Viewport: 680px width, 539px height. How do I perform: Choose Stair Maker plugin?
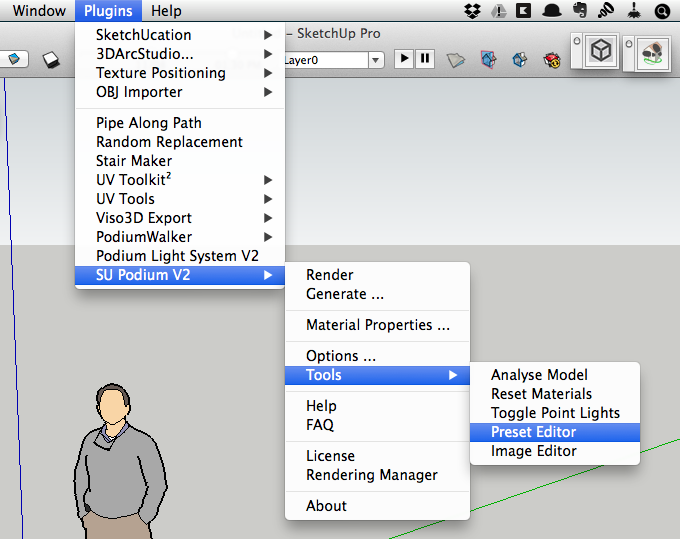(180, 161)
